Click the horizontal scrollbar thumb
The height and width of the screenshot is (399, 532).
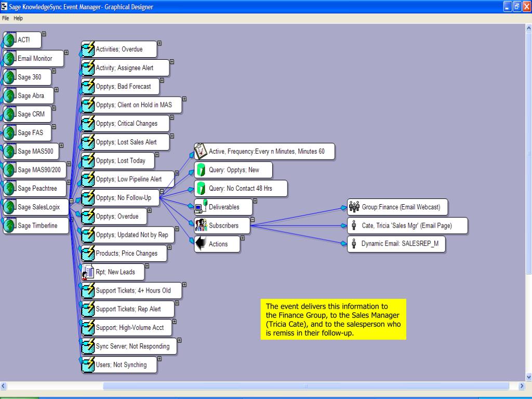pos(305,386)
